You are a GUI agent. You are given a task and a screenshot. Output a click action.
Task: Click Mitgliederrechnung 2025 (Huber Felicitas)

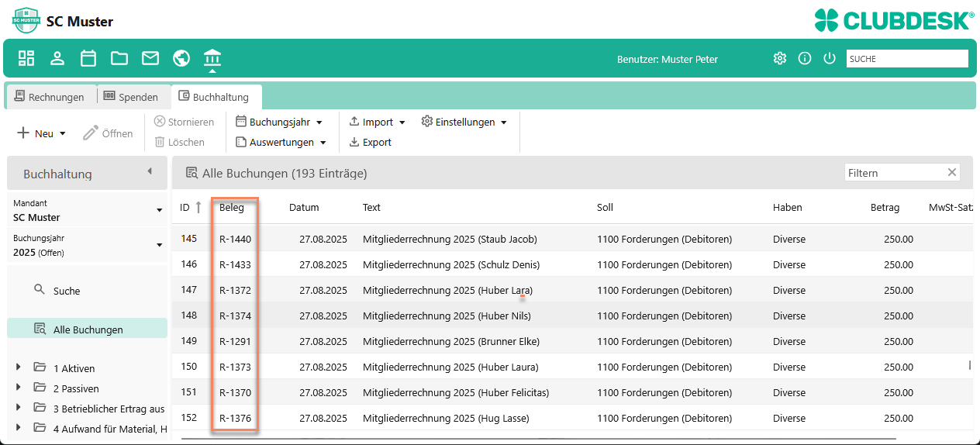(455, 392)
